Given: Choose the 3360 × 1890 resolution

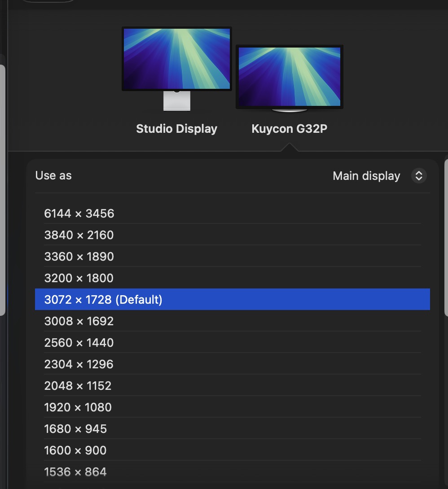Looking at the screenshot, I should click(79, 256).
